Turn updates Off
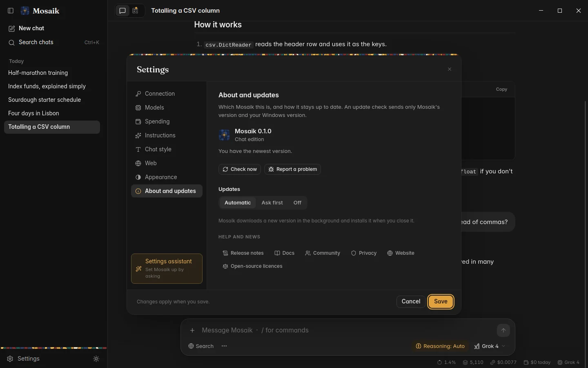The height and width of the screenshot is (368, 588). (297, 203)
